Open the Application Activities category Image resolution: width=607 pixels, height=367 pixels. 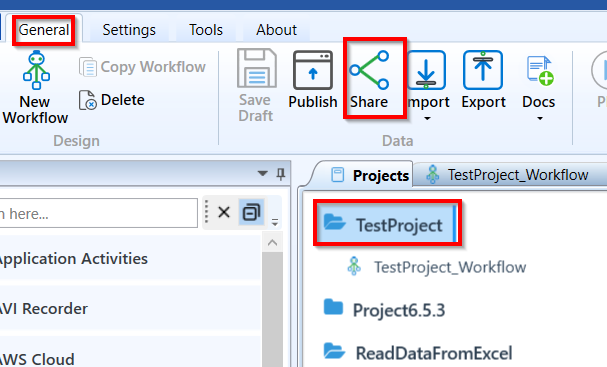[x=130, y=258]
